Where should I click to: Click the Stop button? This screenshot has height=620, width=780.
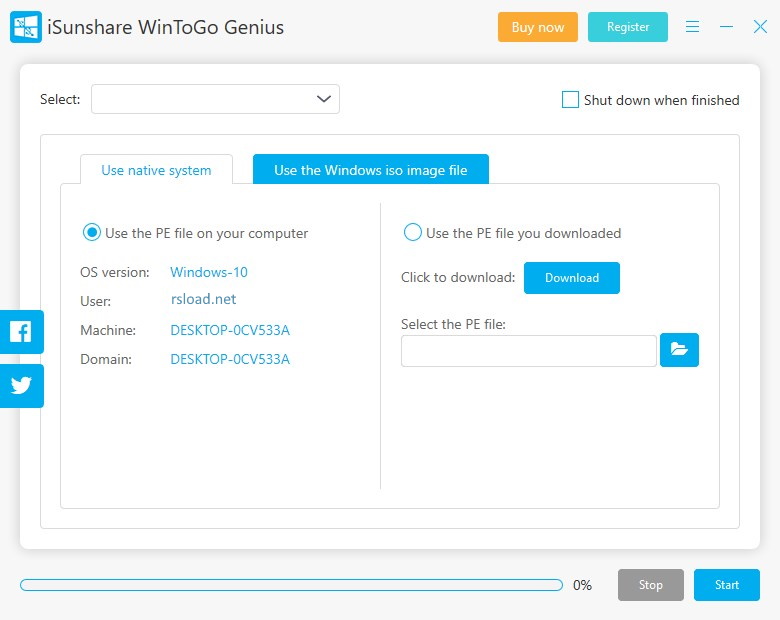pyautogui.click(x=650, y=585)
